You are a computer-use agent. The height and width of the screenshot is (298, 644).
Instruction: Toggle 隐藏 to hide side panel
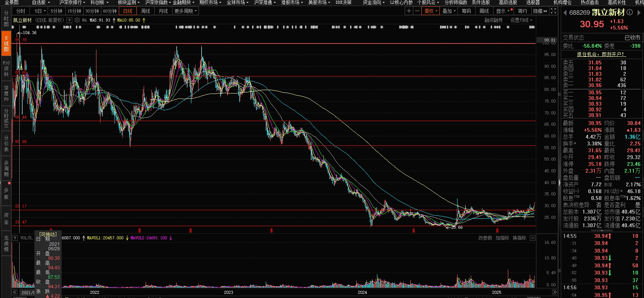[540, 11]
